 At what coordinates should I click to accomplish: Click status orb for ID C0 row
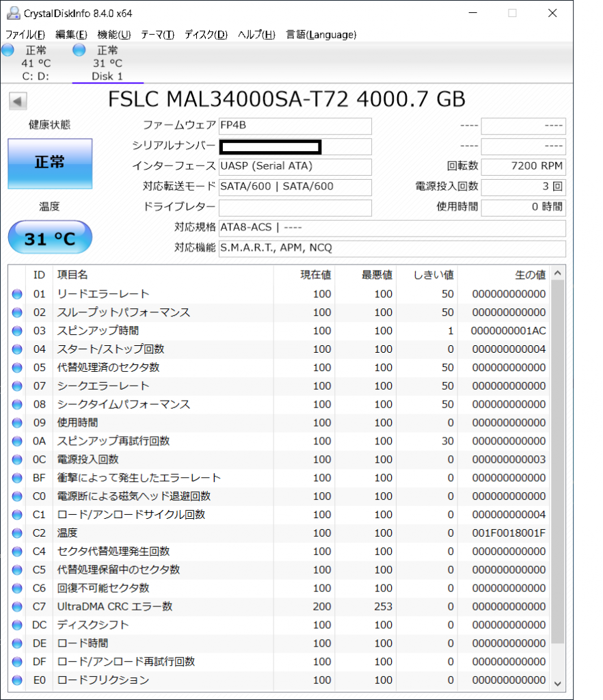pos(17,496)
